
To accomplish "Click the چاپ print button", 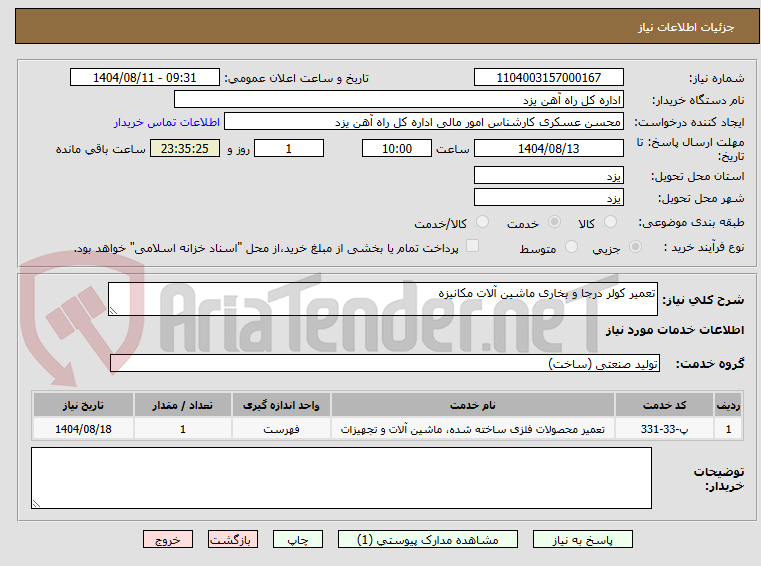I will tap(298, 539).
